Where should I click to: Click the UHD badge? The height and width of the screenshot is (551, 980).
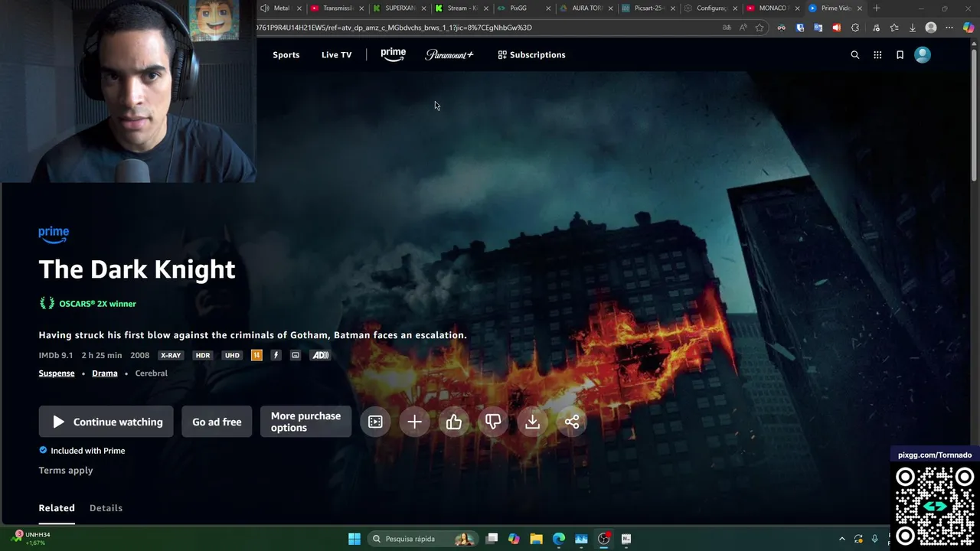click(233, 355)
